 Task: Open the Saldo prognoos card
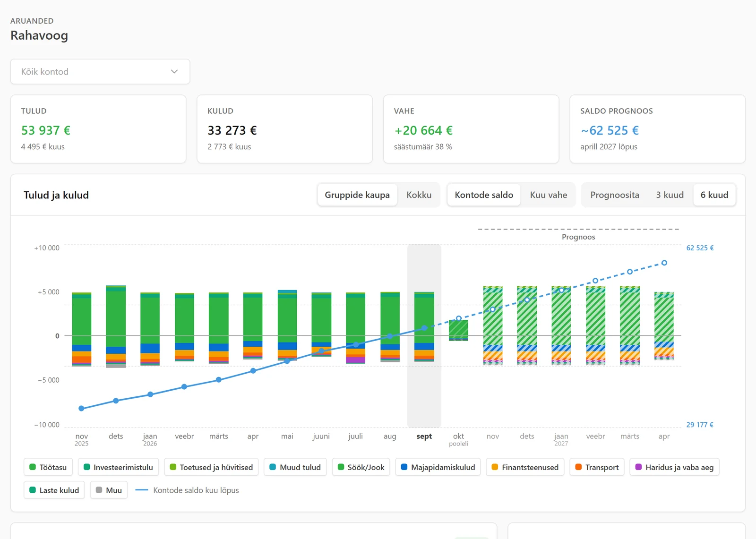658,129
